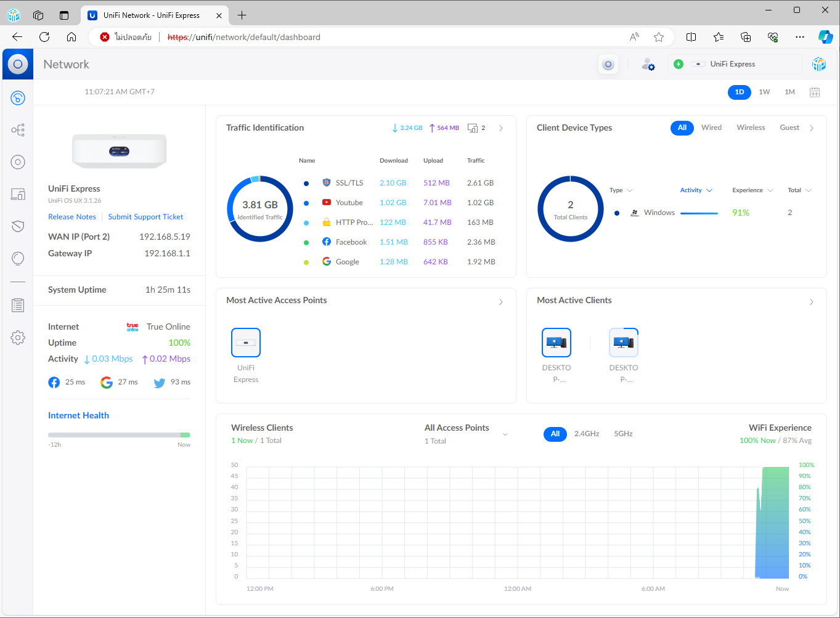Click the UniFi Network browser tab
Screen dimensions: 840x618
(154, 15)
